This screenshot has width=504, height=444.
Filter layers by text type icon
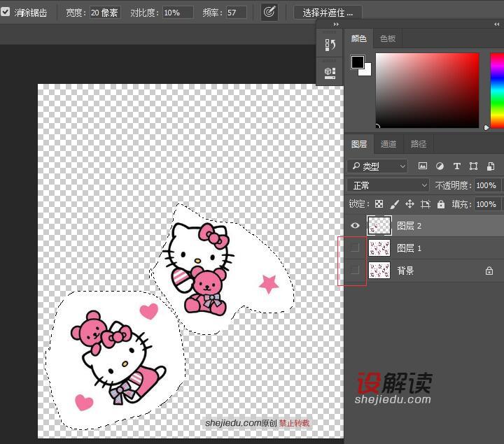pos(456,166)
